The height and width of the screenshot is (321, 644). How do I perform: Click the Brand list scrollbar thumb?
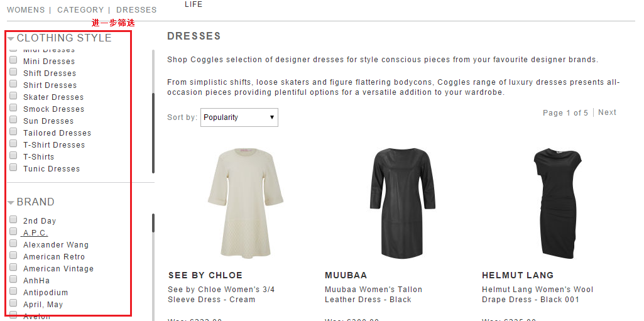(153, 223)
